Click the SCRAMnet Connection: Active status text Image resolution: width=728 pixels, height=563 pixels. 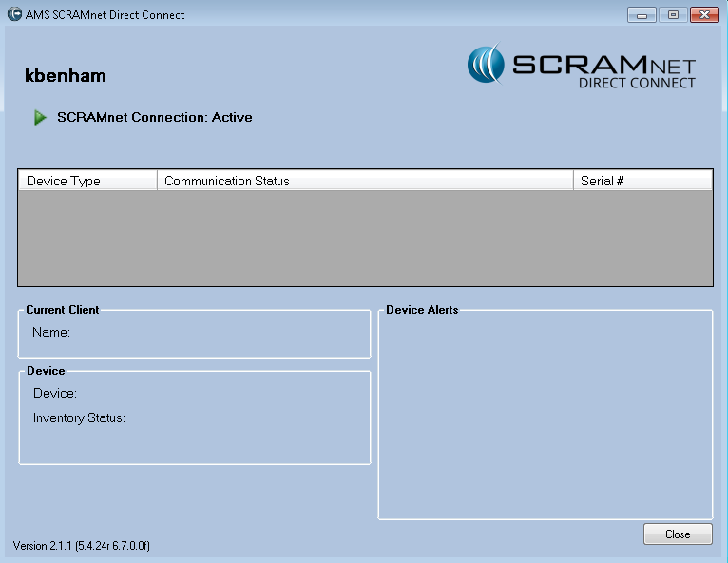click(x=155, y=118)
